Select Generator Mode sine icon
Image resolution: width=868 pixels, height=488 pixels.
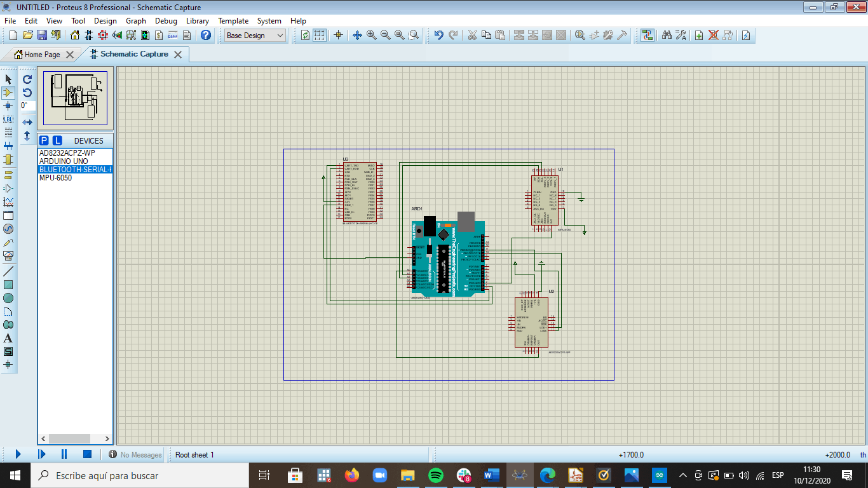8,229
